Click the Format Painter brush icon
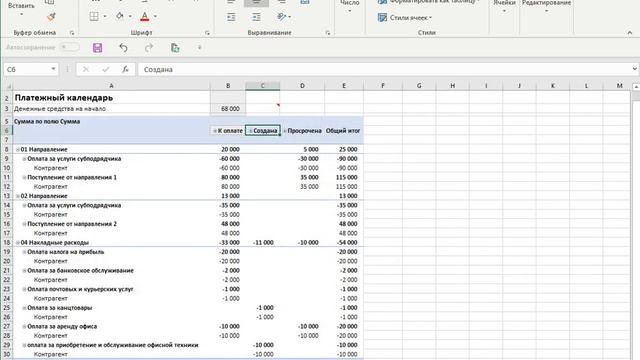 [51, 17]
